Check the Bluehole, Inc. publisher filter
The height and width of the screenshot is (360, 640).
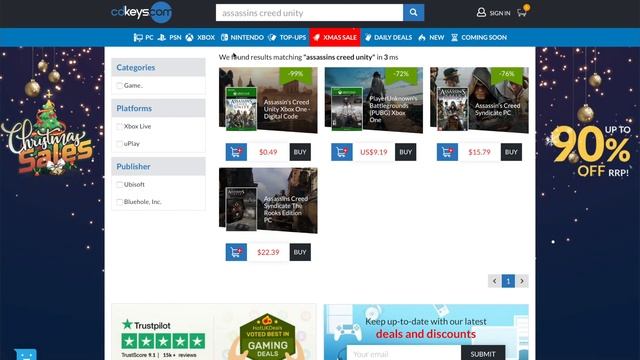point(119,202)
